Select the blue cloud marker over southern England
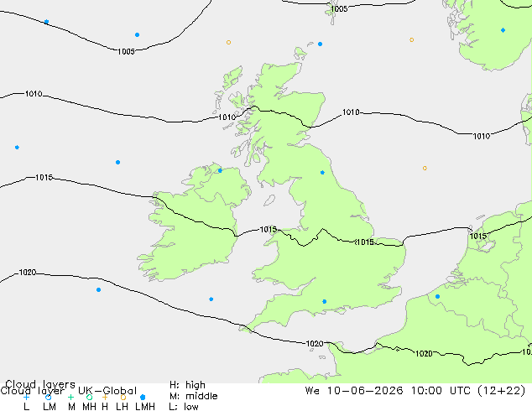 point(325,301)
